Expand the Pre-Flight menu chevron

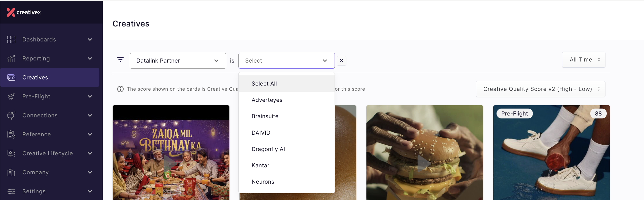90,97
